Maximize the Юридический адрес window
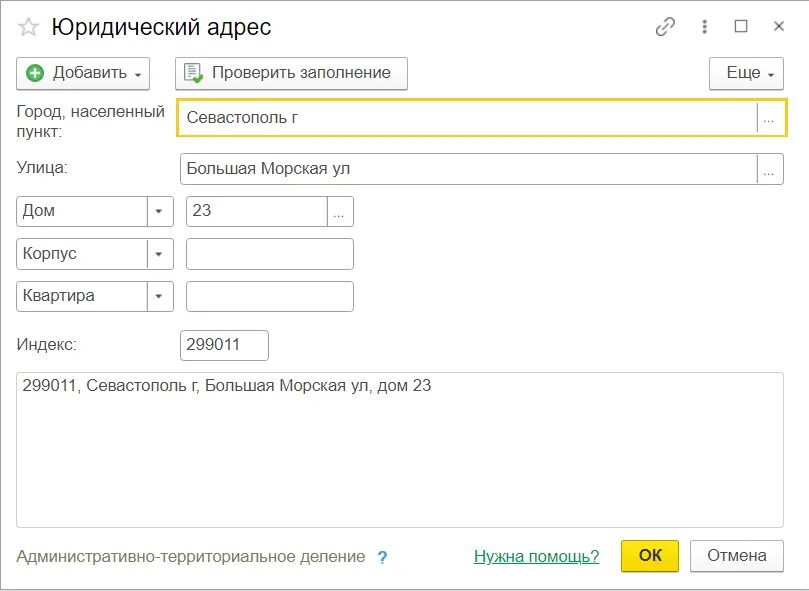Image resolution: width=809 pixels, height=591 pixels. [x=741, y=26]
